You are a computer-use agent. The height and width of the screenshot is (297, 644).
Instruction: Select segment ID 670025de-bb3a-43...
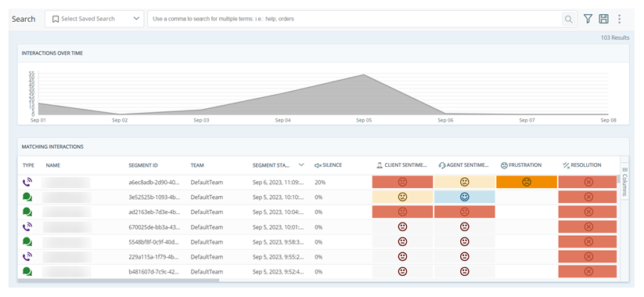pyautogui.click(x=154, y=226)
